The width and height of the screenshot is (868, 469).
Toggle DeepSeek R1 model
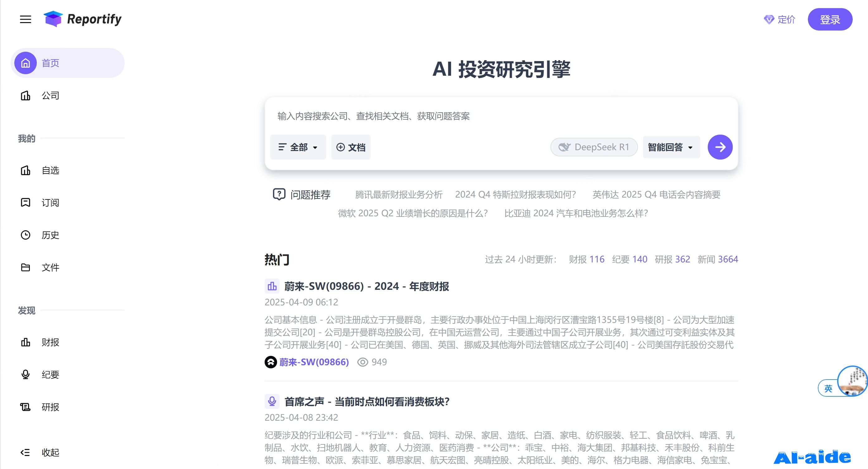click(594, 147)
